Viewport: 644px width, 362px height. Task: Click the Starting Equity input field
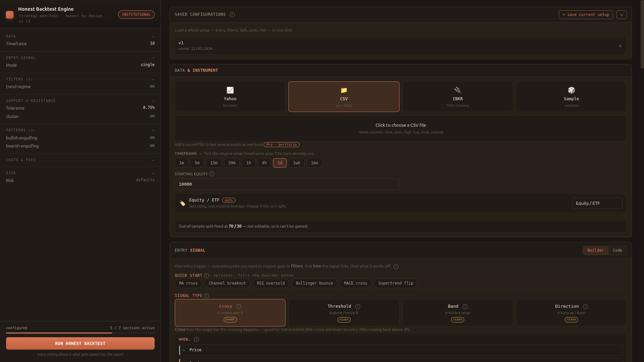pos(287,184)
